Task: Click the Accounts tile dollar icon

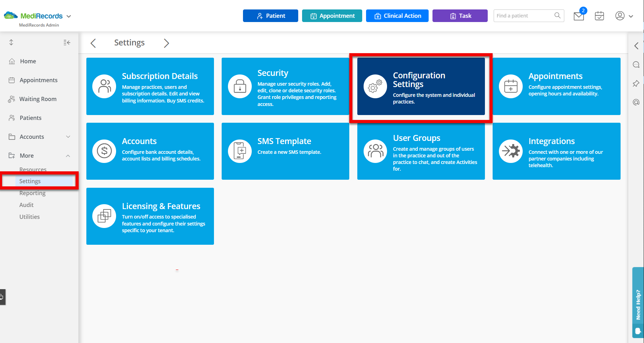Action: click(x=104, y=151)
